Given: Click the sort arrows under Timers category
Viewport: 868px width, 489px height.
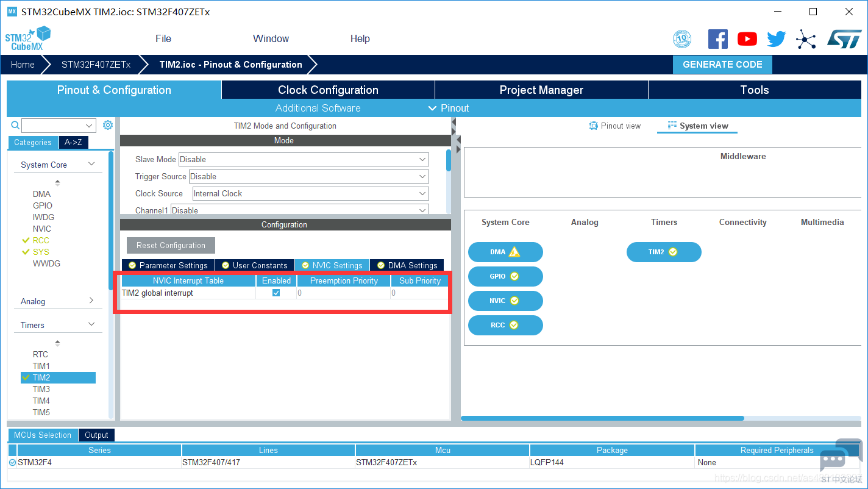Looking at the screenshot, I should [57, 343].
